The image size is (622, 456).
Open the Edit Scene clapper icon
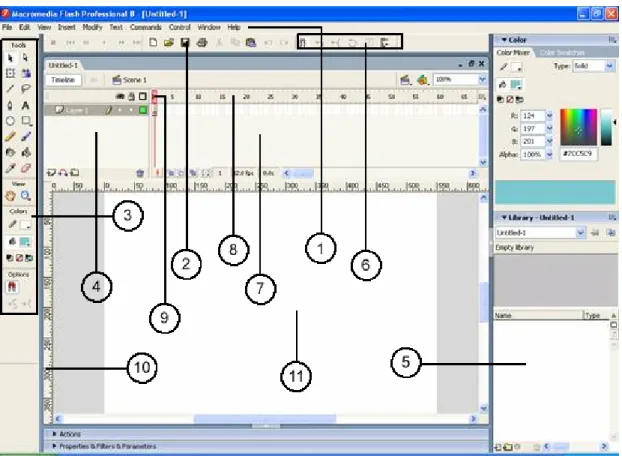pyautogui.click(x=405, y=80)
